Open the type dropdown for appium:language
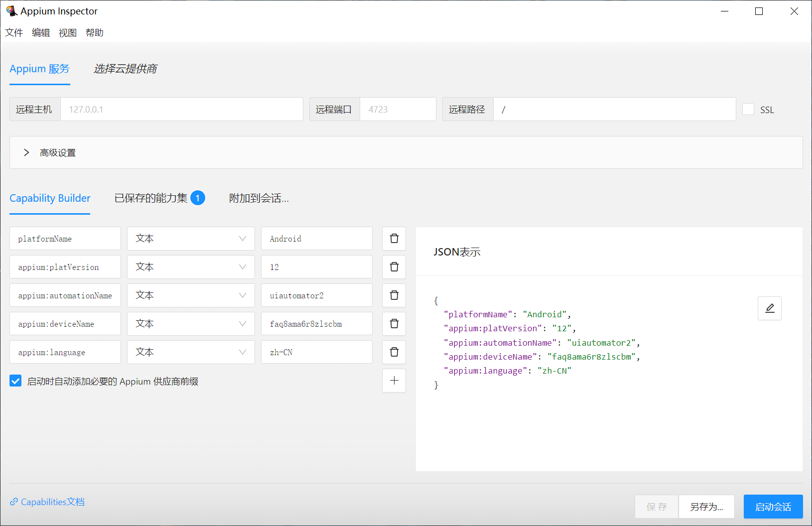Viewport: 812px width, 526px height. point(191,352)
